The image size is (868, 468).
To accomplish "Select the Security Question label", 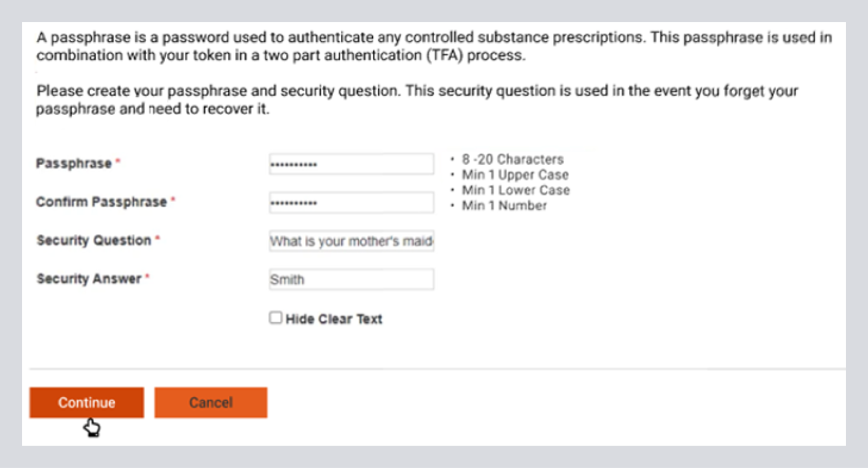I will [93, 240].
